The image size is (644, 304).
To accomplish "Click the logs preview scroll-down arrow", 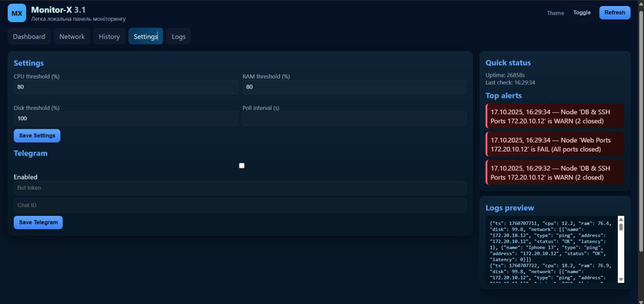I will pyautogui.click(x=621, y=279).
